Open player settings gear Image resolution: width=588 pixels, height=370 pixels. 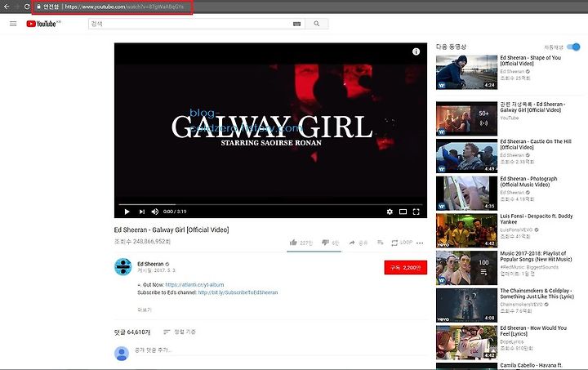pos(390,212)
